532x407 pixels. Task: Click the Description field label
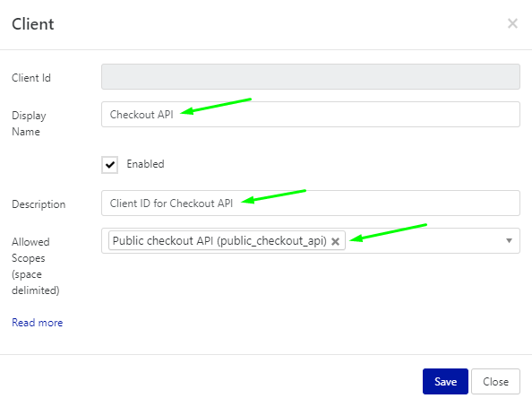(x=39, y=204)
